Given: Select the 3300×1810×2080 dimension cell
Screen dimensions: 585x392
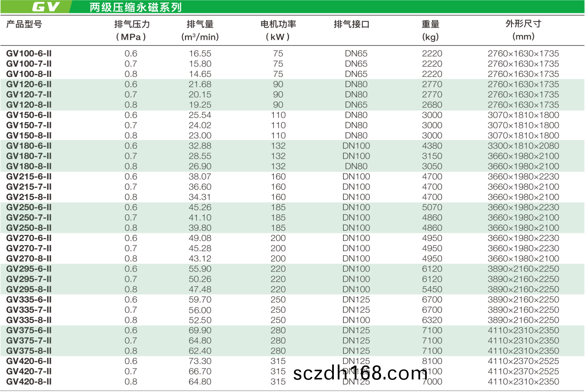Looking at the screenshot, I should 523,146.
